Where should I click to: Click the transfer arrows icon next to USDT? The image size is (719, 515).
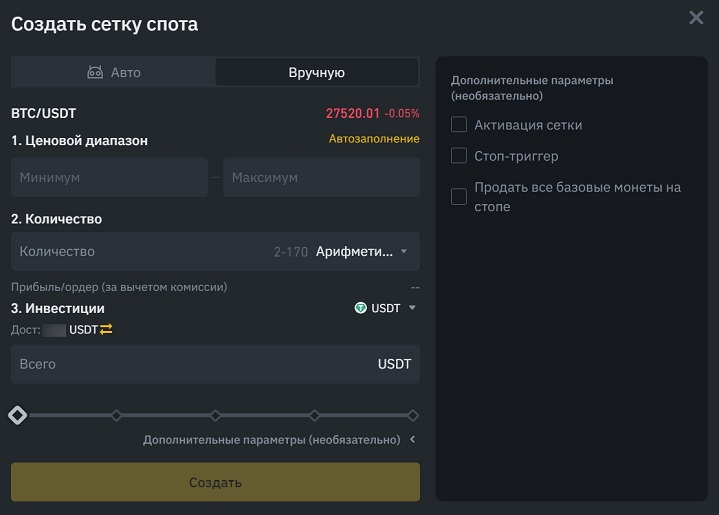pos(106,330)
